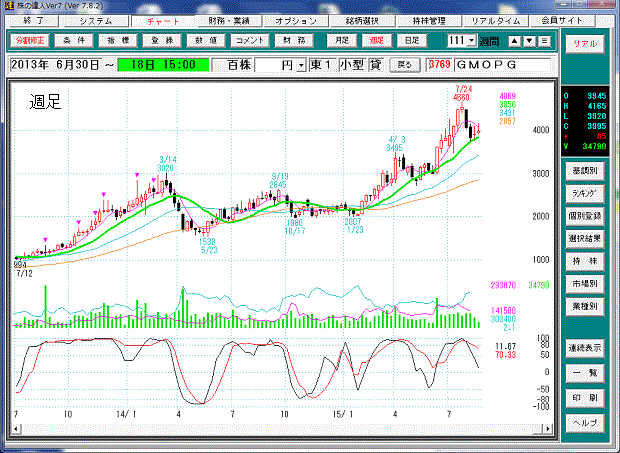Click the red oscillator value 70.33
This screenshot has height=453, width=620.
pyautogui.click(x=505, y=355)
